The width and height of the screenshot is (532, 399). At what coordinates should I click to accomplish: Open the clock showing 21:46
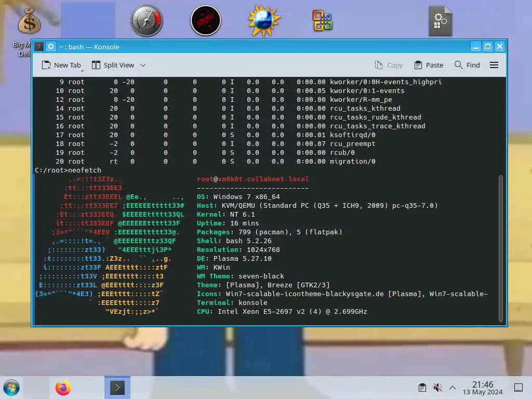pos(483,388)
